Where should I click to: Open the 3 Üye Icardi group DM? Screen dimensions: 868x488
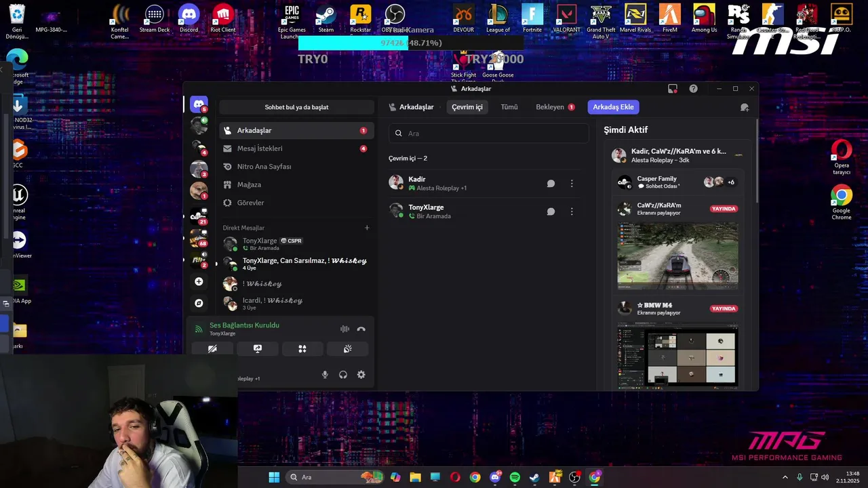click(296, 303)
